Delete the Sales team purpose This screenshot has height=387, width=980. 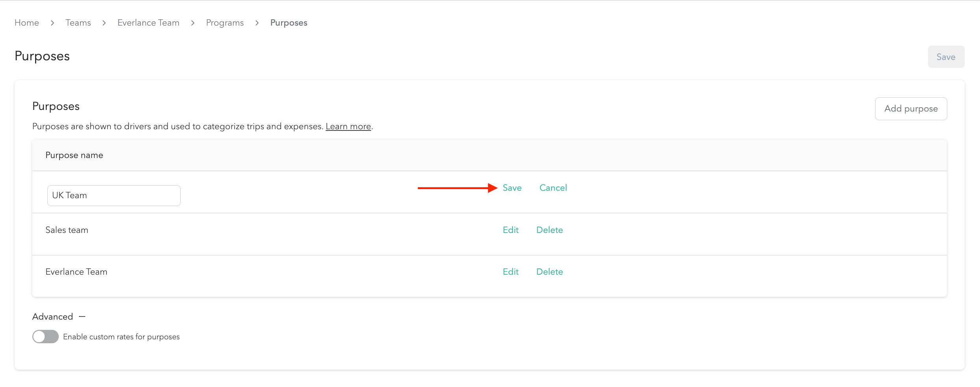point(550,230)
